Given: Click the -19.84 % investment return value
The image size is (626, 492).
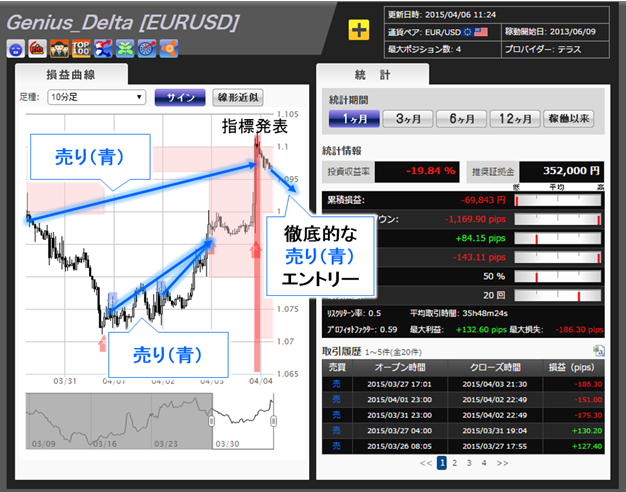Looking at the screenshot, I should click(430, 171).
